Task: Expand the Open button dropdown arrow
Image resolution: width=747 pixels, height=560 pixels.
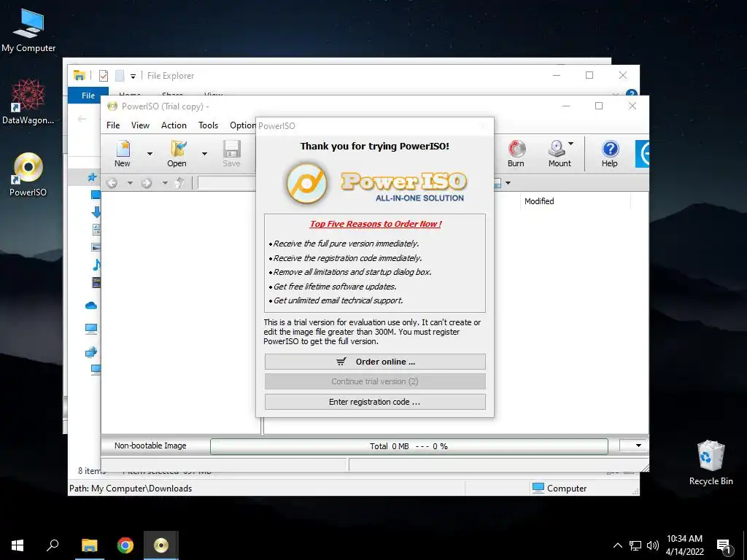Action: pos(204,153)
